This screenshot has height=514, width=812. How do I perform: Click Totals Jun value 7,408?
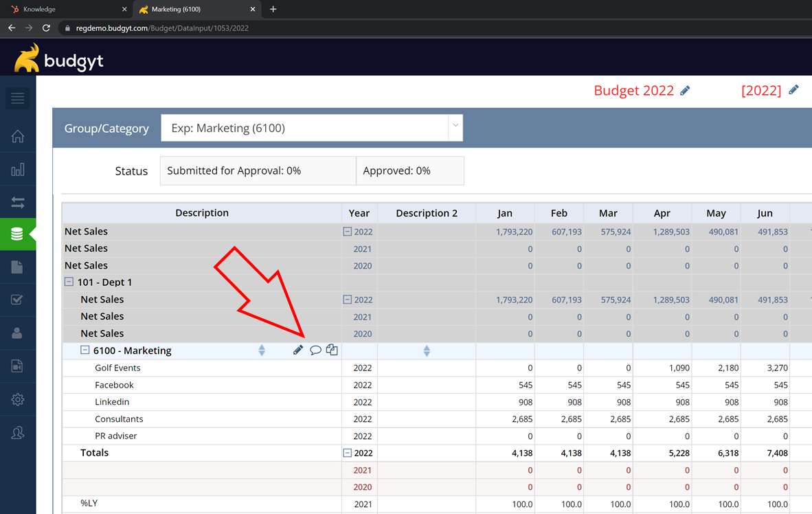click(777, 453)
